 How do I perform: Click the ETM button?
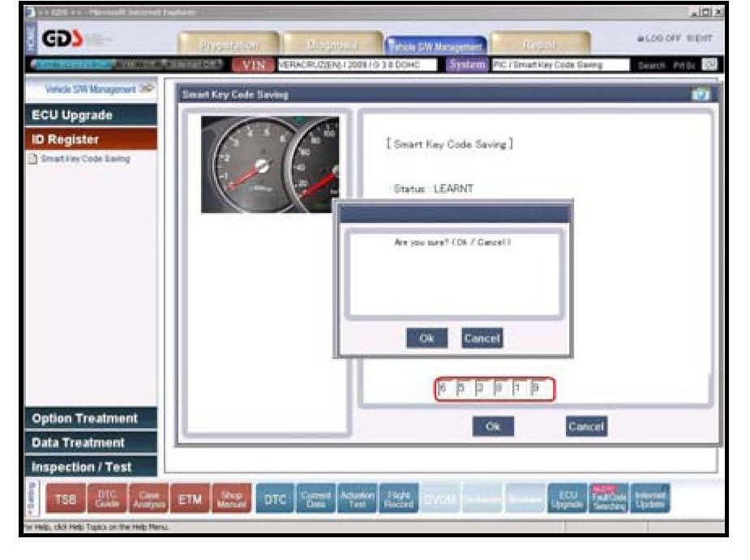[190, 500]
